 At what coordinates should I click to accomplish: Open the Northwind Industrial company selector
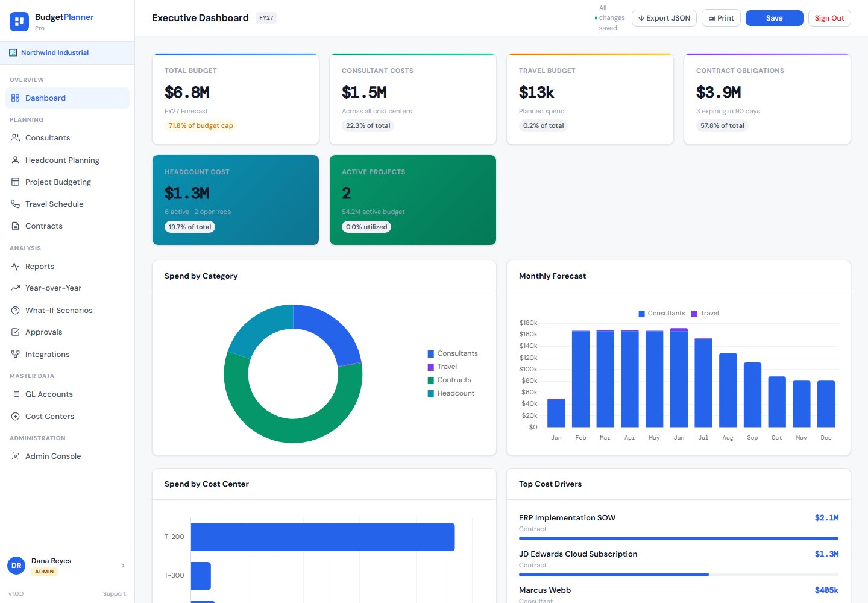pos(67,52)
